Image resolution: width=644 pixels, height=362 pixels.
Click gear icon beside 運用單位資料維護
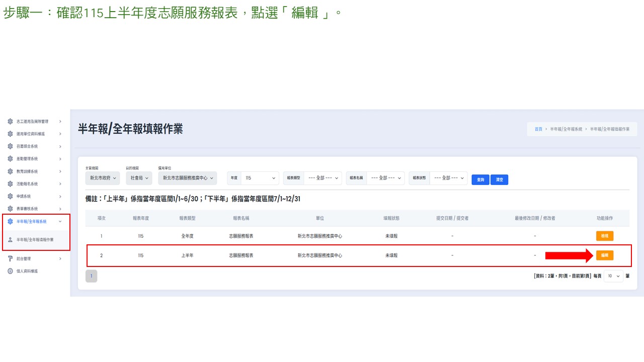10,134
